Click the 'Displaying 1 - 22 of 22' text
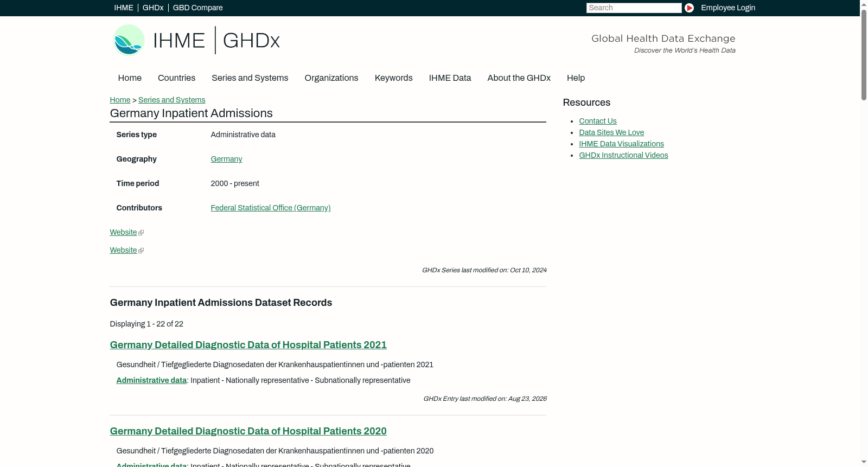Screen dimensions: 868x467 pos(146,324)
